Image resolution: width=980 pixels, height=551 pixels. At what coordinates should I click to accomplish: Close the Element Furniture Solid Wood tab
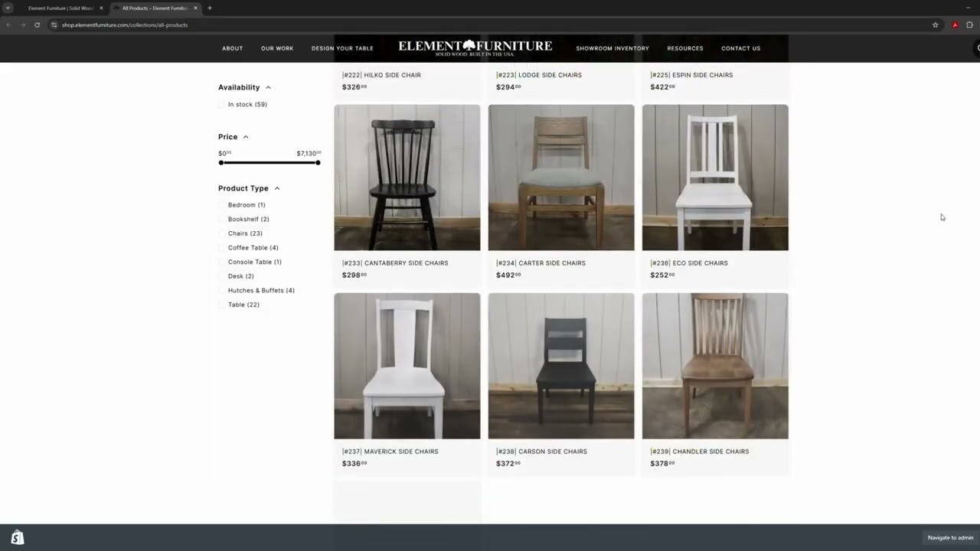click(101, 8)
